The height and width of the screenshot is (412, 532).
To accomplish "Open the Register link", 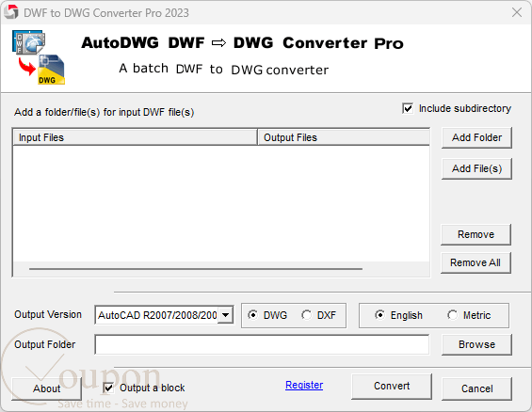I will [304, 385].
